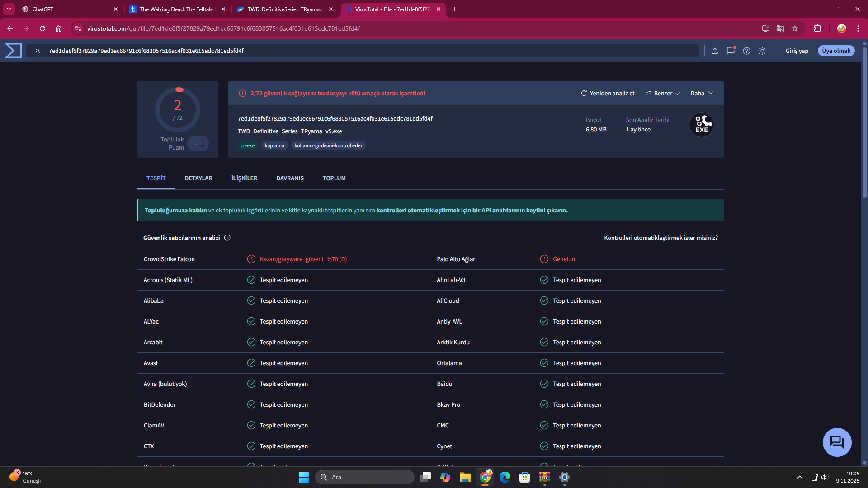The height and width of the screenshot is (488, 868).
Task: Toggle the light/dark theme sun icon
Action: click(762, 51)
